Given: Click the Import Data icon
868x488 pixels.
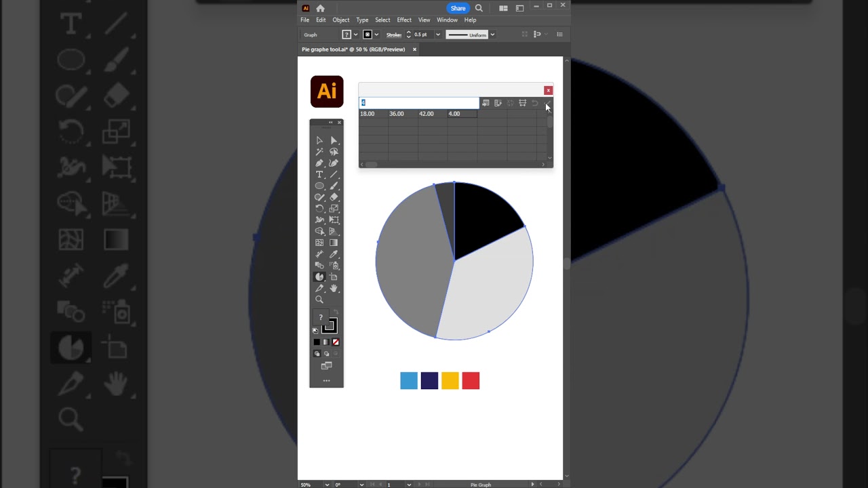Looking at the screenshot, I should [486, 103].
